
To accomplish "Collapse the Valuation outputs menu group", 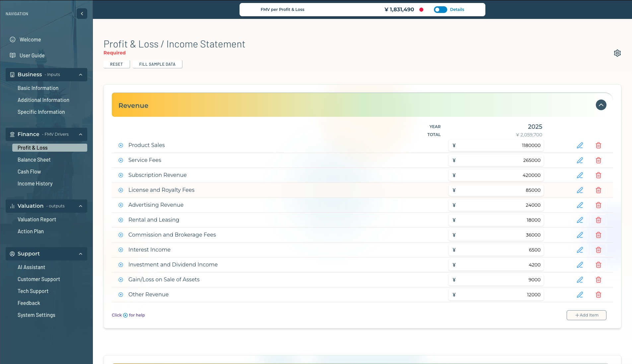I will (x=81, y=206).
